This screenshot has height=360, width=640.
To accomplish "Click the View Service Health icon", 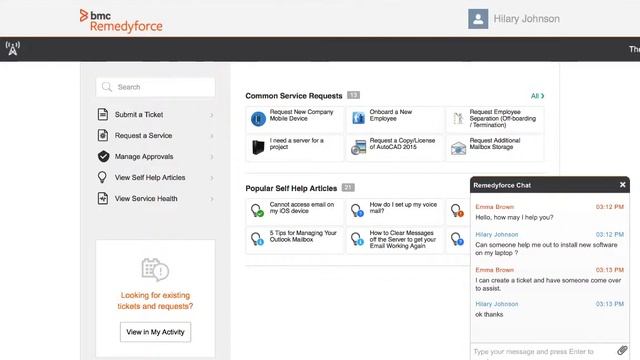I will tap(103, 198).
